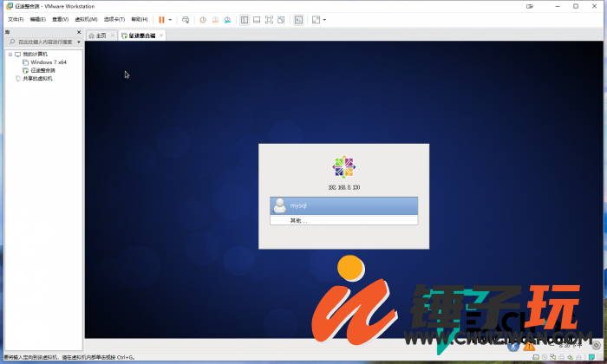Click the library search input field
This screenshot has width=607, height=364.
pyautogui.click(x=43, y=42)
